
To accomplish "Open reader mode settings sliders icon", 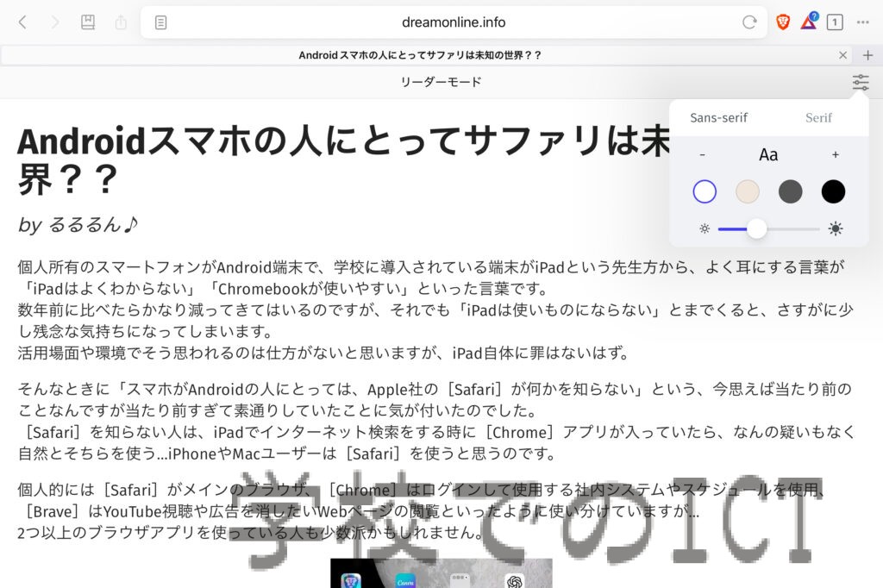I will (x=861, y=82).
